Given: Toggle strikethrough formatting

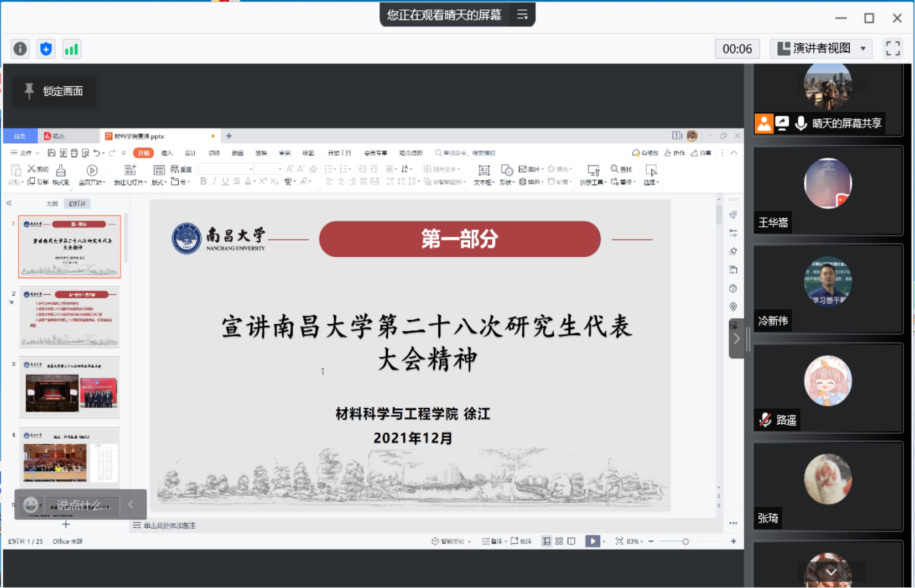Looking at the screenshot, I should click(x=237, y=181).
